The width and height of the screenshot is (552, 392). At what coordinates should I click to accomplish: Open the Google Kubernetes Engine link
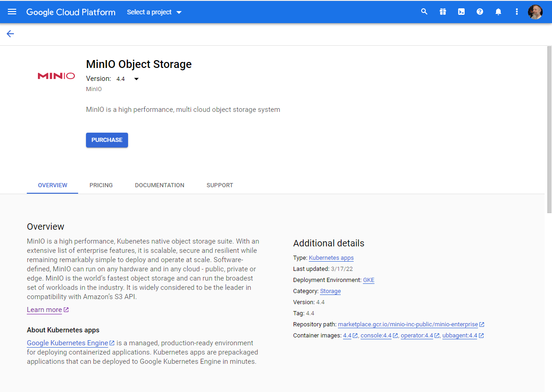(x=67, y=343)
